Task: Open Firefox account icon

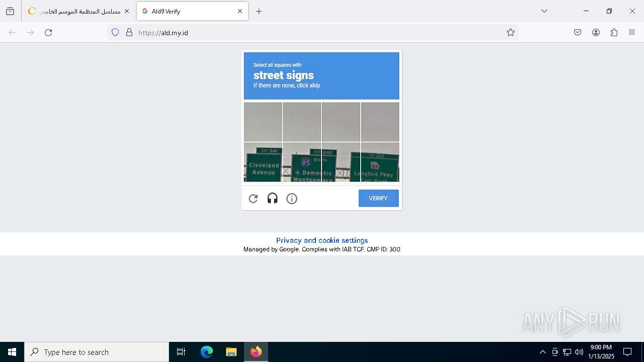Action: (596, 33)
